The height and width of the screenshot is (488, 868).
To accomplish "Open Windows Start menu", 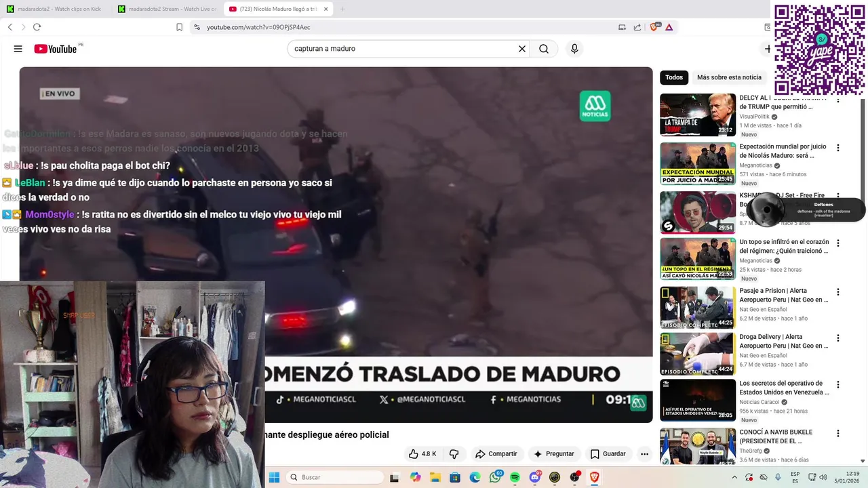I will [274, 477].
